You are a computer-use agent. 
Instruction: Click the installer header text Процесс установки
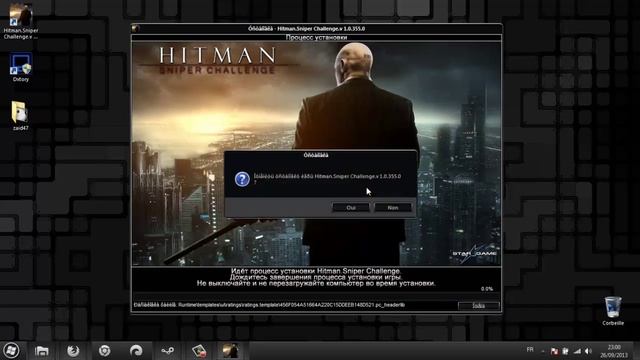coord(316,38)
